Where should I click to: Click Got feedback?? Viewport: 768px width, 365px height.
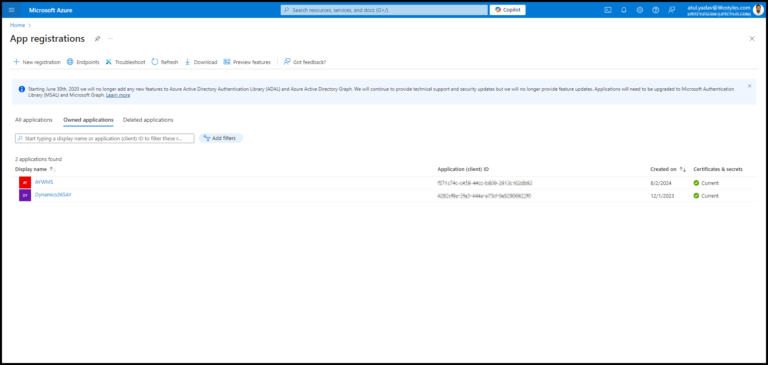pos(305,62)
